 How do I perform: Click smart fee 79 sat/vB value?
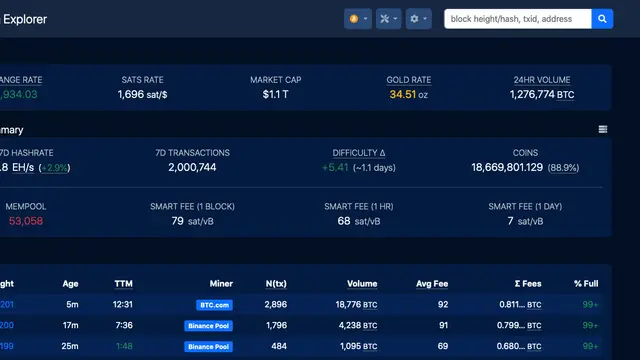(192, 221)
